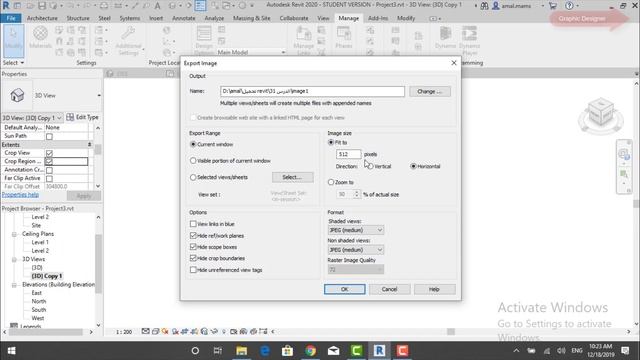Toggle Crop View checkbox in Properties
The width and height of the screenshot is (640, 360).
(49, 153)
